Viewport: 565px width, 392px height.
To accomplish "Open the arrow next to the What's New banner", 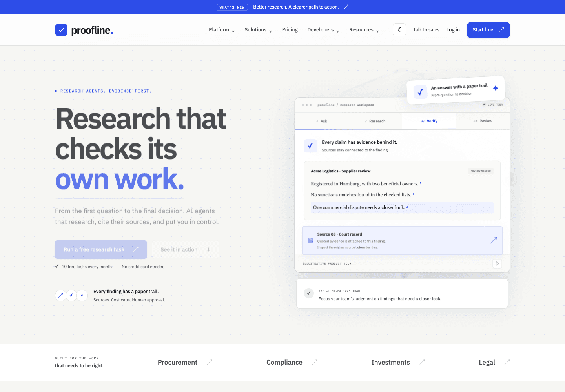I will pyautogui.click(x=346, y=7).
